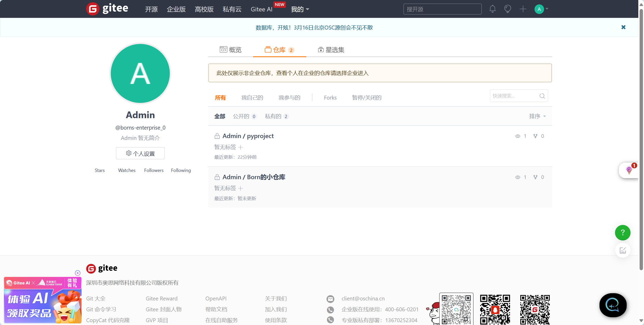
Task: Switch to the 星选集 tab
Action: (x=331, y=50)
